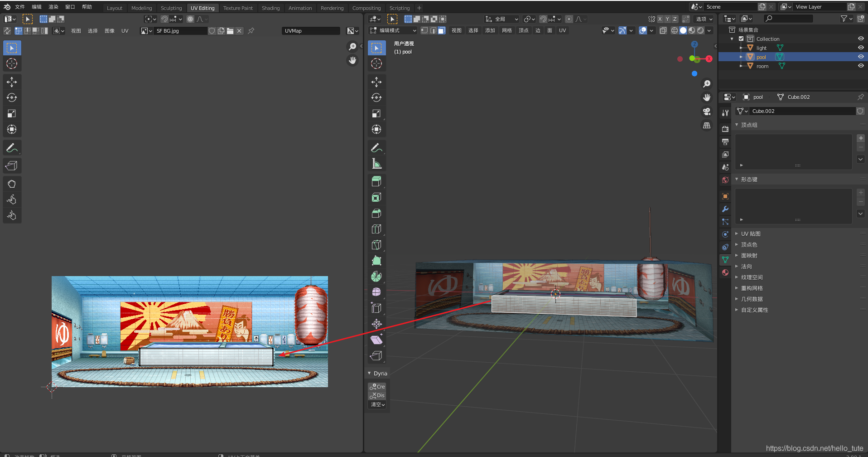Open the Modifiers properties tab (wrench)
The height and width of the screenshot is (457, 868).
coord(725,209)
